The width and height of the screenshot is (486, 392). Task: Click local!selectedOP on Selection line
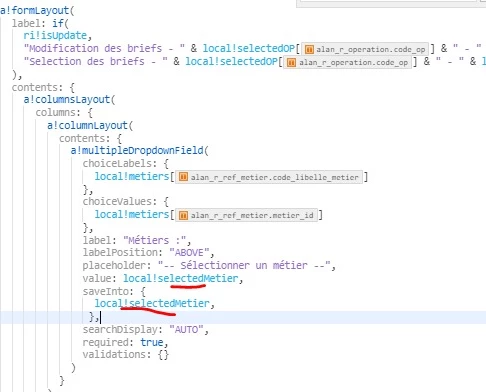tap(231, 62)
